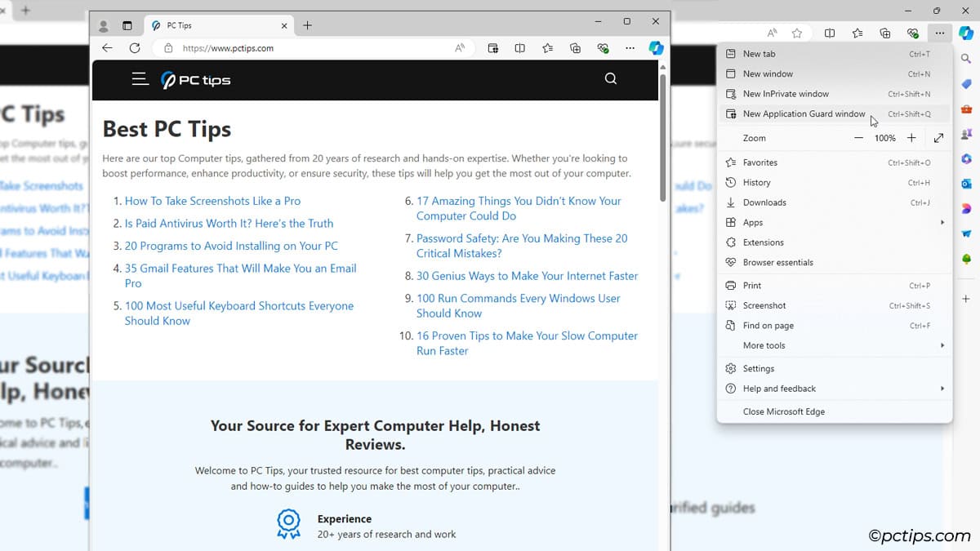
Task: Expand the Help and feedback submenu
Action: point(835,389)
